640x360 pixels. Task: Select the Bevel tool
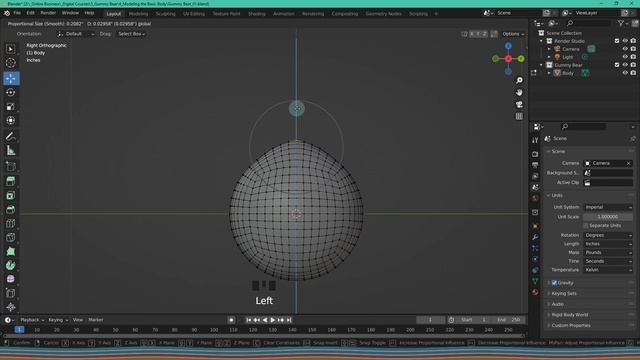(x=11, y=209)
